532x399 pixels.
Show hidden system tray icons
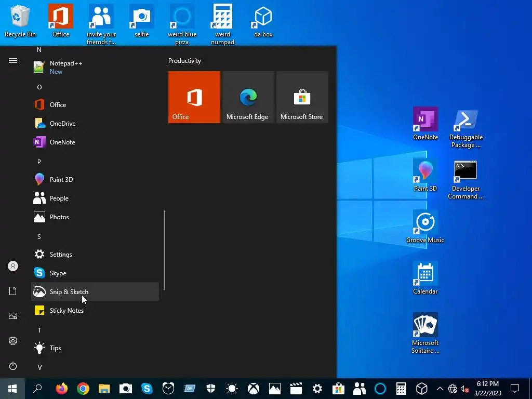tap(440, 389)
